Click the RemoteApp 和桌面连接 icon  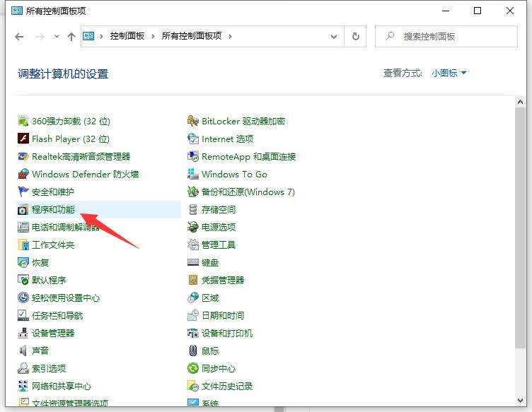(192, 156)
